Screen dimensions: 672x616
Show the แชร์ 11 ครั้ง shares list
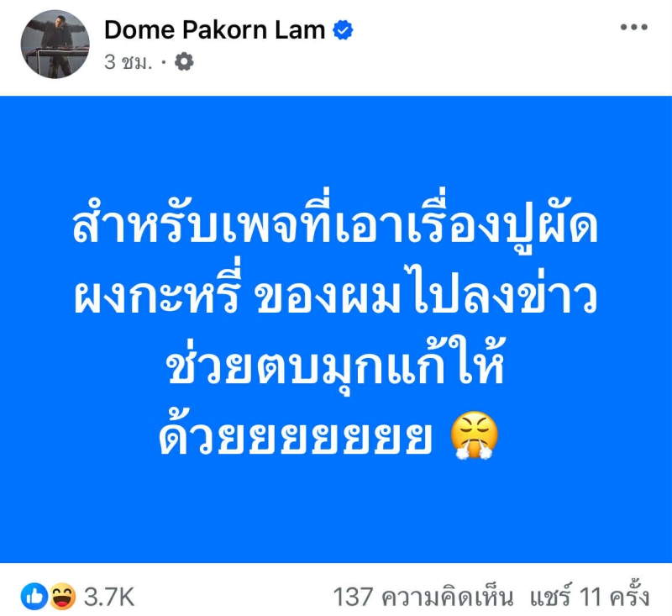[x=590, y=596]
